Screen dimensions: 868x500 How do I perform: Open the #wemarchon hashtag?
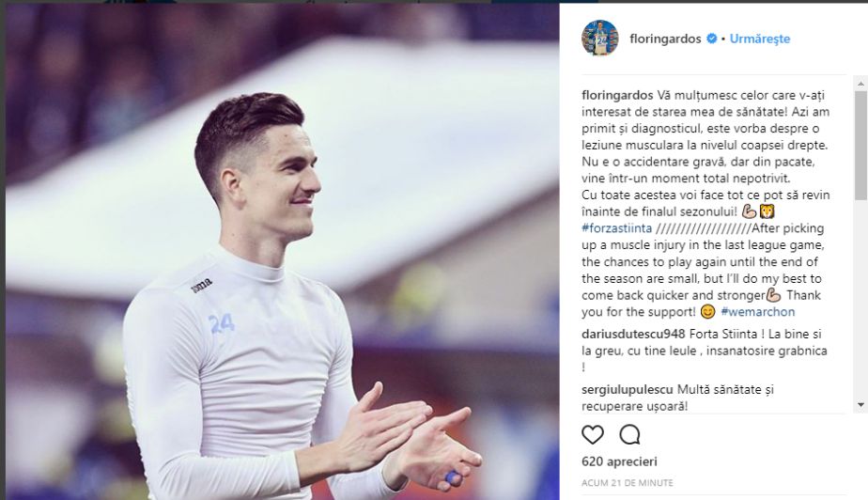click(x=757, y=312)
